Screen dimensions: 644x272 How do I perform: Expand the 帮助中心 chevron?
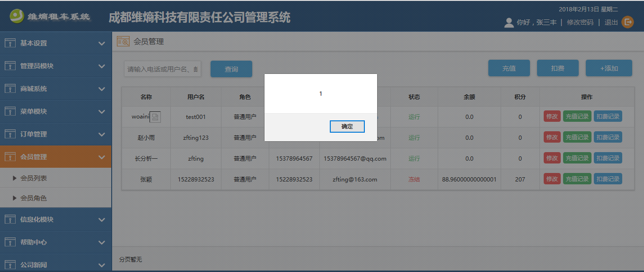[x=101, y=243]
